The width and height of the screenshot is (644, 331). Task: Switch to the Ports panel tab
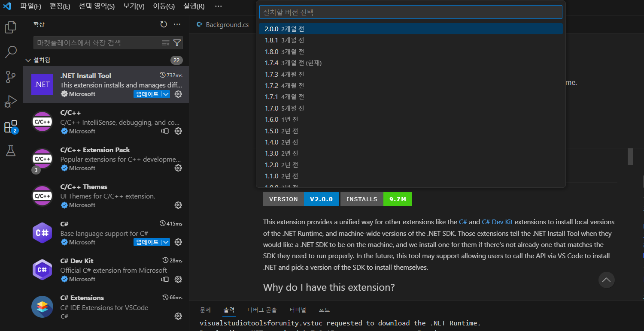coord(324,310)
